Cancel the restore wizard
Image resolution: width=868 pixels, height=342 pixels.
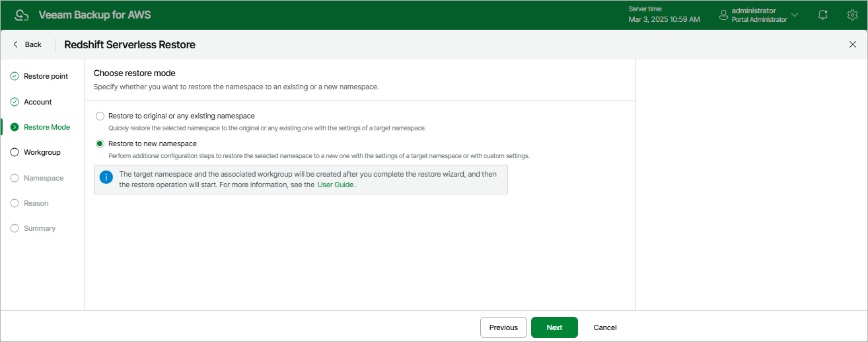pos(605,327)
